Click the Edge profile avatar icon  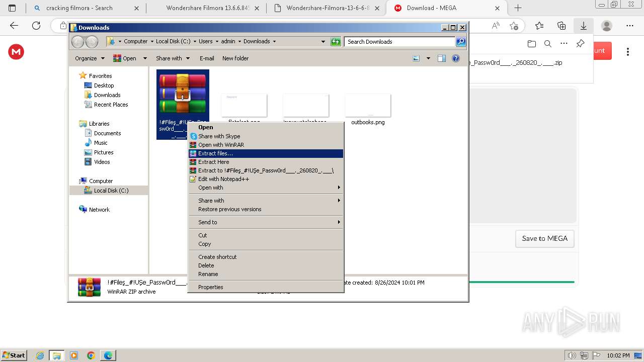click(607, 26)
